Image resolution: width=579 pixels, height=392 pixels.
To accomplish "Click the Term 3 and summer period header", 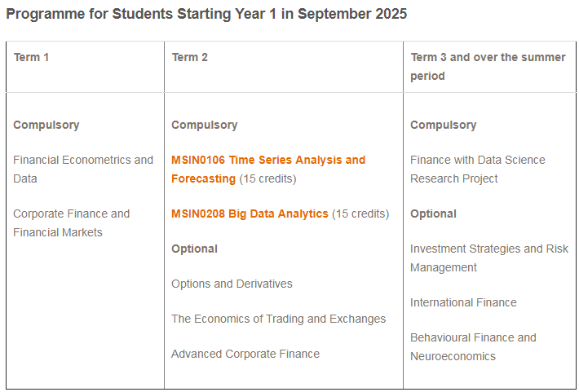I will coord(488,67).
